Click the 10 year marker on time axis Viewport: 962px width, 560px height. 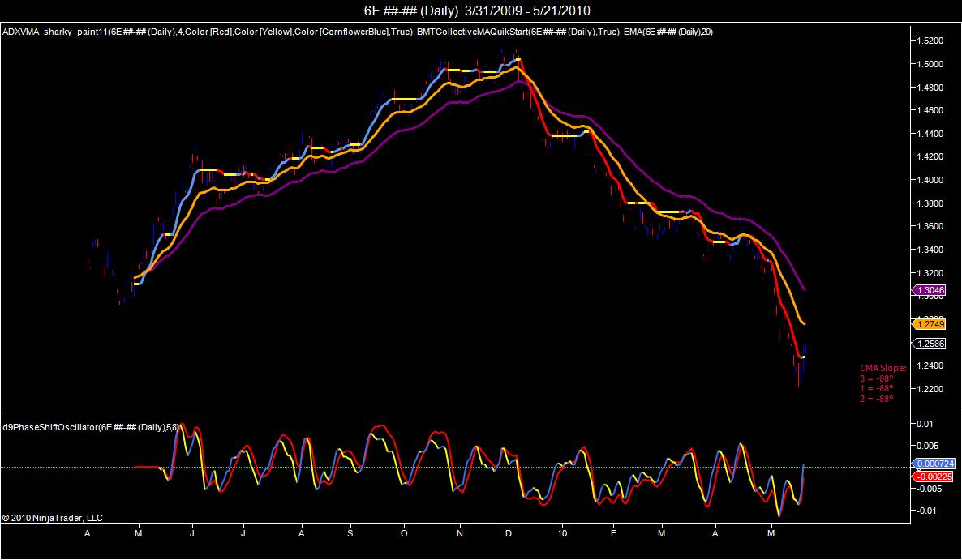(x=562, y=533)
